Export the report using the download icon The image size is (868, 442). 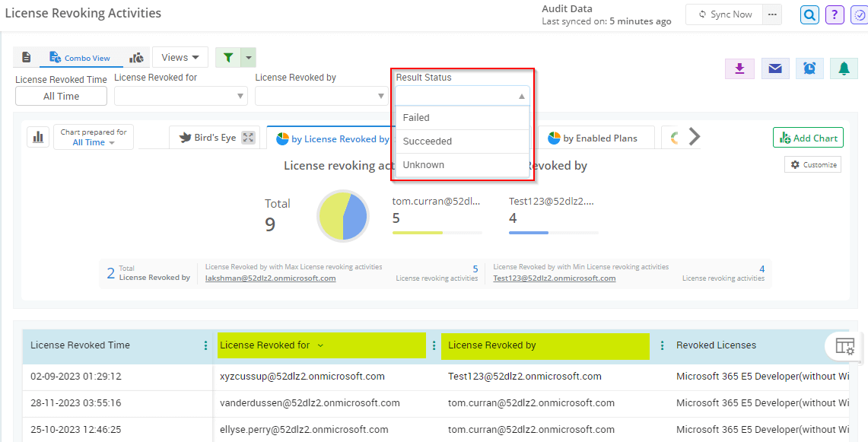[x=739, y=68]
